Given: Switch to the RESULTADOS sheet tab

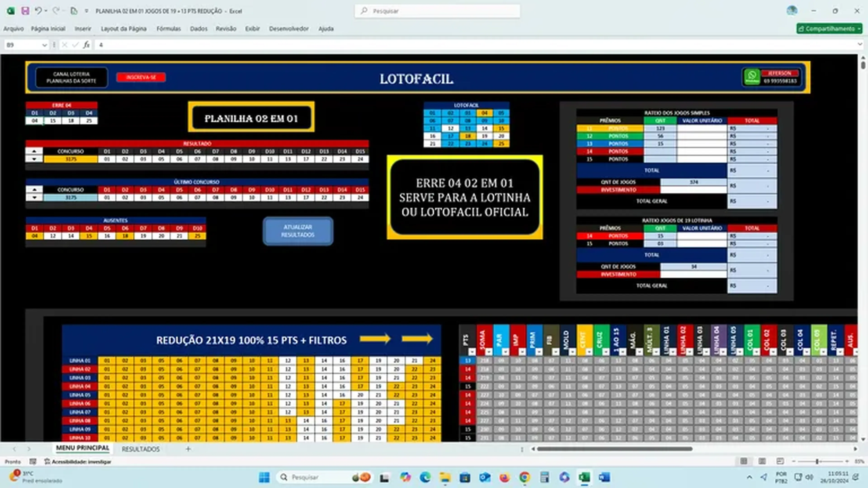Looking at the screenshot, I should tap(141, 449).
